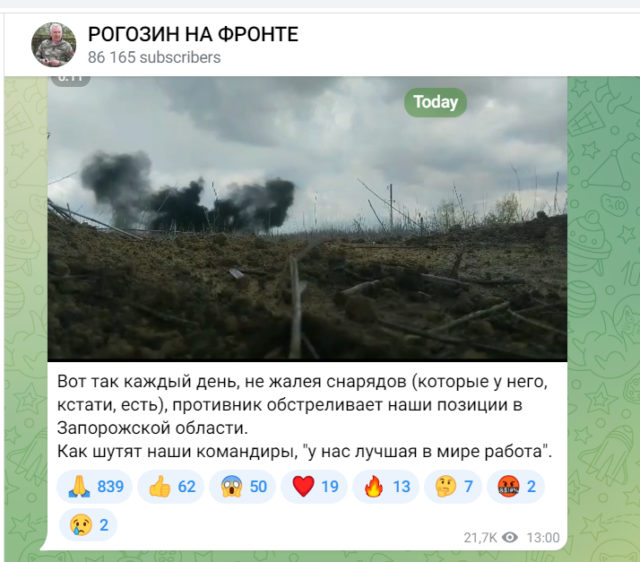The image size is (640, 562).
Task: Open РОГОЗИН НА ФРОНТЕ channel title
Action: click(193, 34)
